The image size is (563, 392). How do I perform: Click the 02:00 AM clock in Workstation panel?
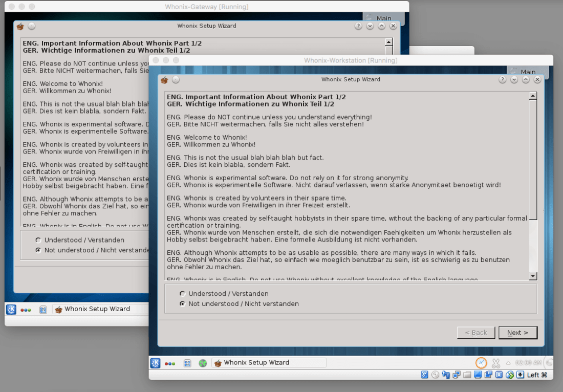click(528, 362)
